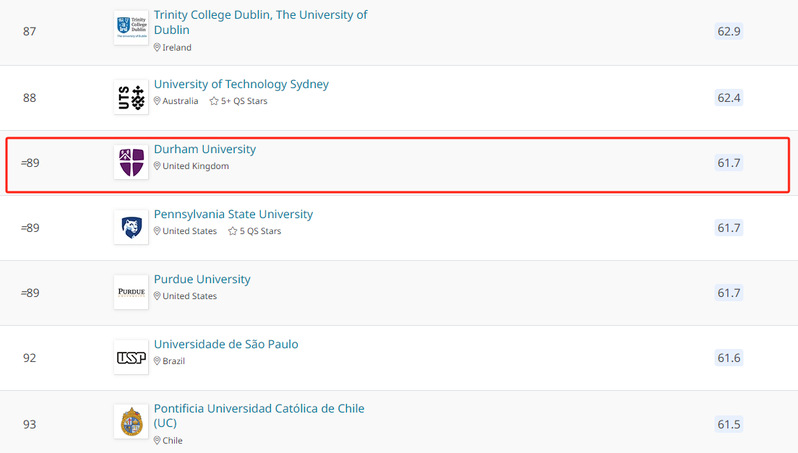This screenshot has width=798, height=453.
Task: Click the star icon beside 5 QS Stars
Action: (x=232, y=231)
